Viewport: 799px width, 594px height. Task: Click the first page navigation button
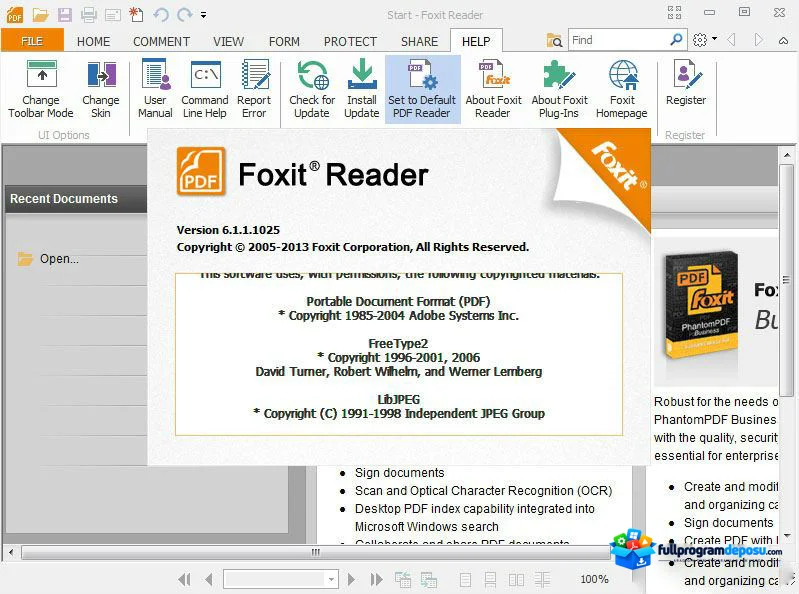point(184,579)
